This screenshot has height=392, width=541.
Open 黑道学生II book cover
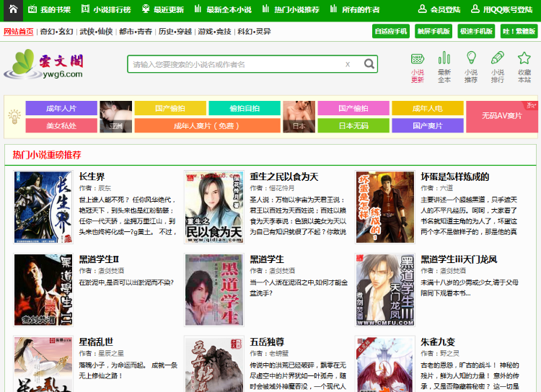pyautogui.click(x=43, y=290)
